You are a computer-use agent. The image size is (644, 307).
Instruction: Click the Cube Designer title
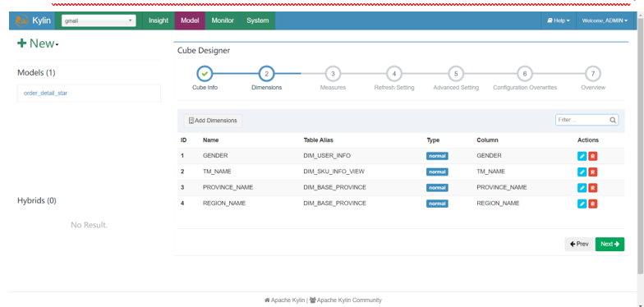(x=204, y=51)
